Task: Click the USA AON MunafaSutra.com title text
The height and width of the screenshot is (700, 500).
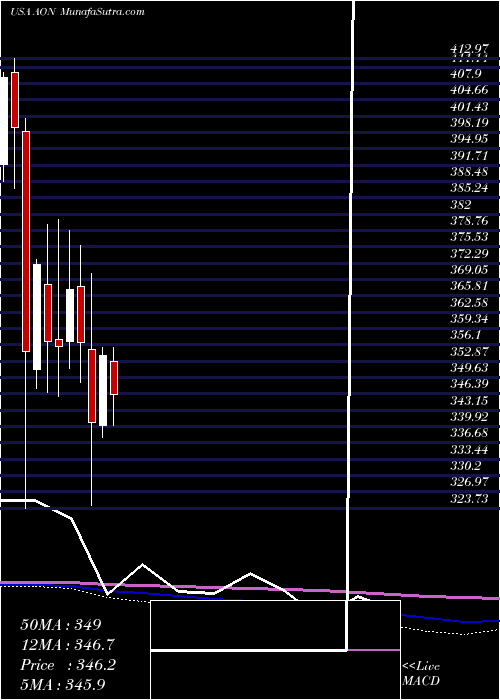Action: coord(77,12)
